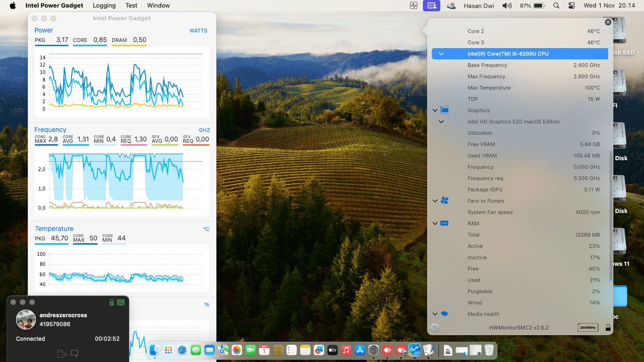Open the Test menu
The height and width of the screenshot is (362, 644).
[x=132, y=6]
